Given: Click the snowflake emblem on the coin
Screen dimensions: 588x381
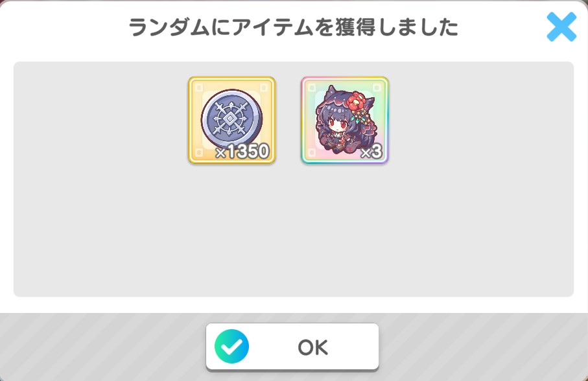Looking at the screenshot, I should (x=229, y=119).
